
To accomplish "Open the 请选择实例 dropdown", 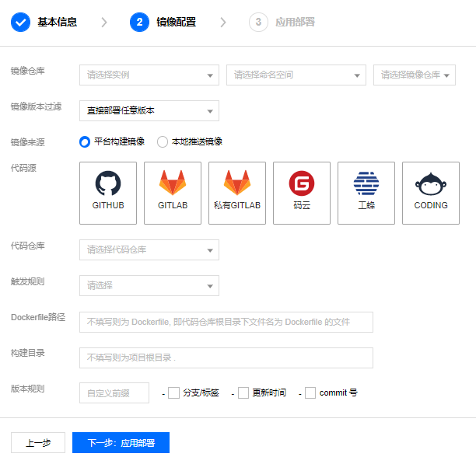I will (x=149, y=75).
